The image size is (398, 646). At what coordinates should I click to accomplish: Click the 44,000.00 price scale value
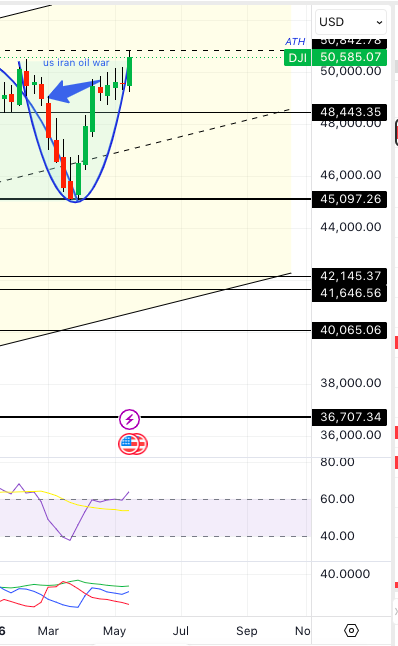(x=351, y=227)
